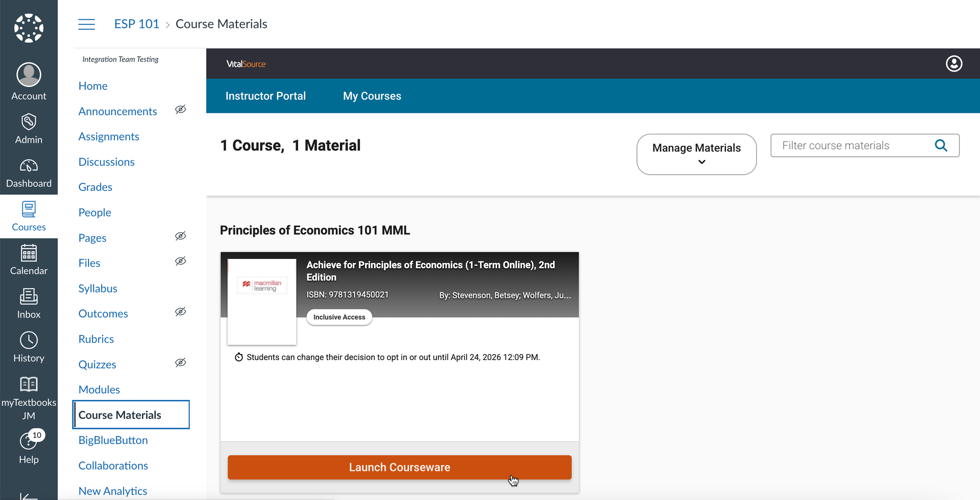Open Discussions in course navigation
This screenshot has height=500, width=980.
click(x=106, y=162)
